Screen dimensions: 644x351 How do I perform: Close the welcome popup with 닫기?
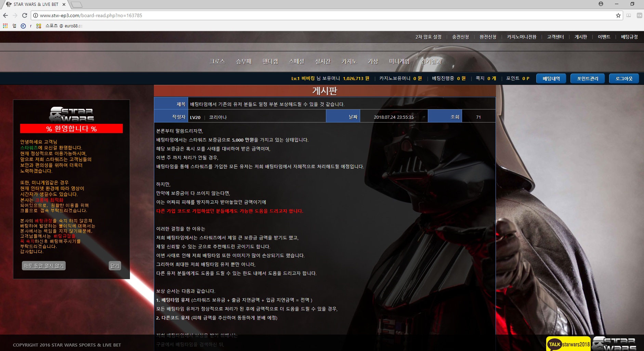115,266
